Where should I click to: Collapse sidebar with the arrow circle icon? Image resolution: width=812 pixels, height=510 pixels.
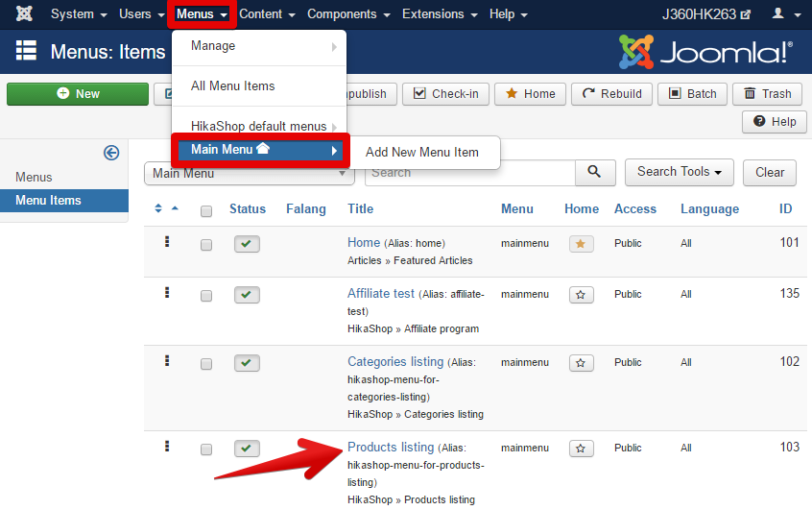(111, 153)
